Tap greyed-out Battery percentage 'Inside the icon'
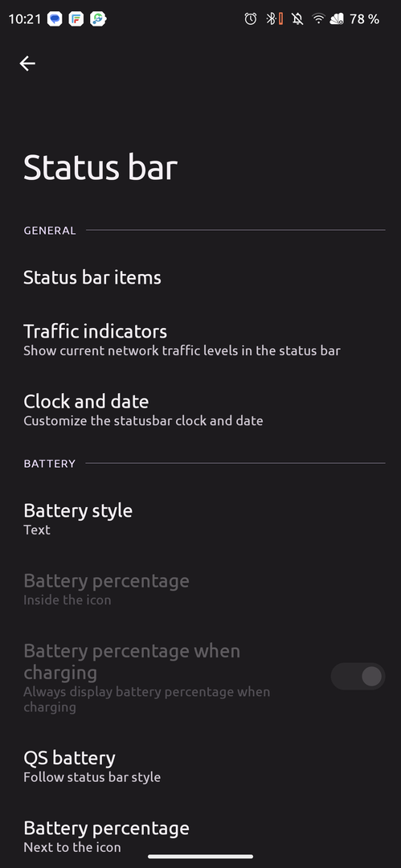Viewport: 401px width, 868px height. [201, 590]
